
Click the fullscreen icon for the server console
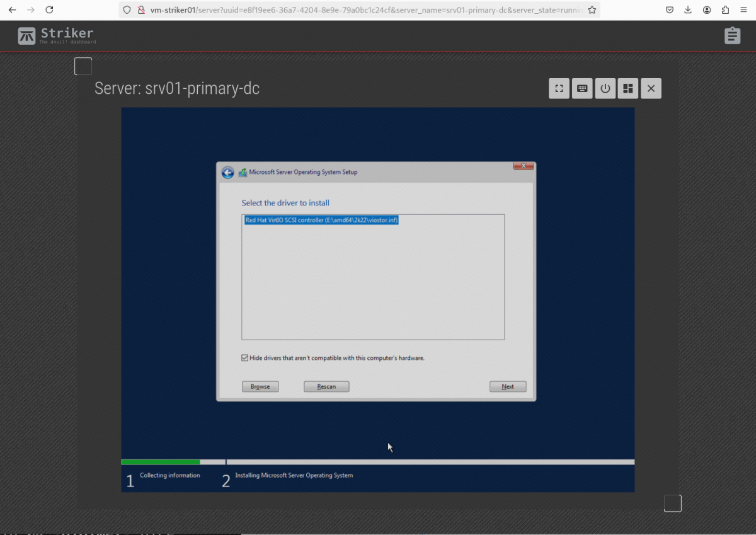[x=559, y=89]
